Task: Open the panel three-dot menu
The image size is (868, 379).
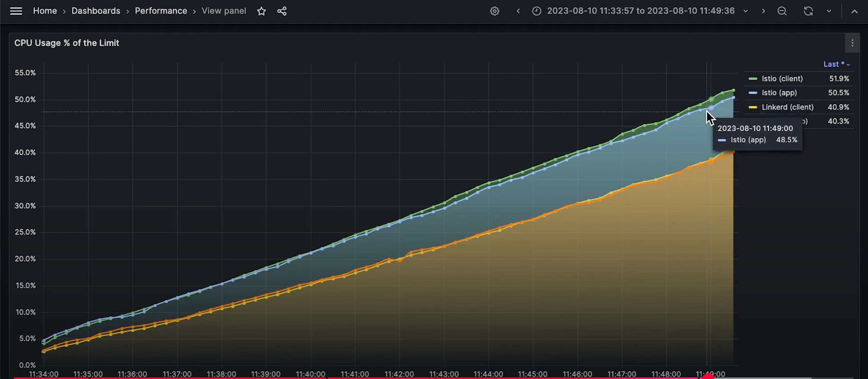Action: 852,43
